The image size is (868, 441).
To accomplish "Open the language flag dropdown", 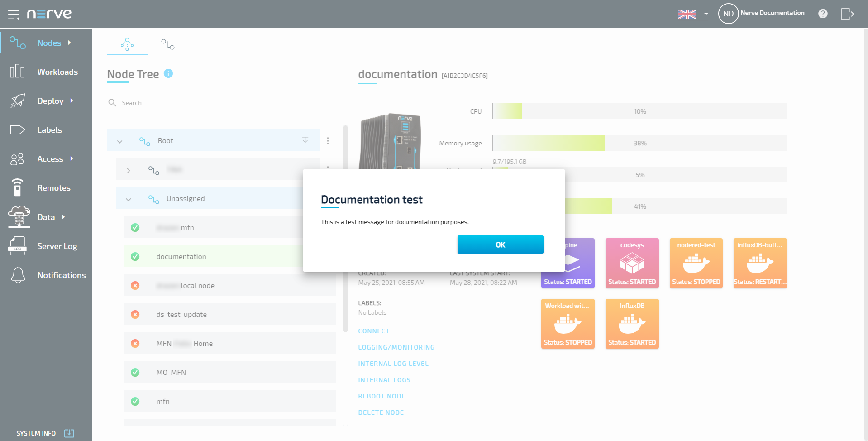I will click(693, 14).
